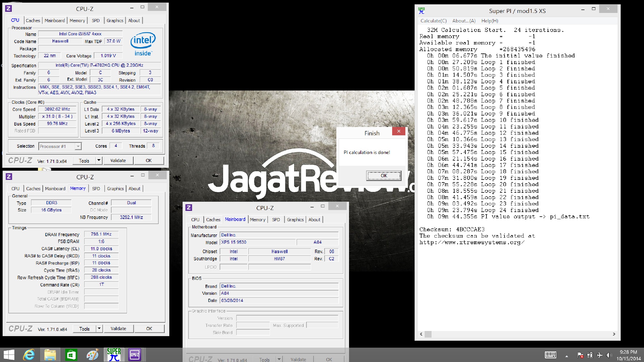Click DRAM Frequency 798.1 MHz value

click(101, 234)
